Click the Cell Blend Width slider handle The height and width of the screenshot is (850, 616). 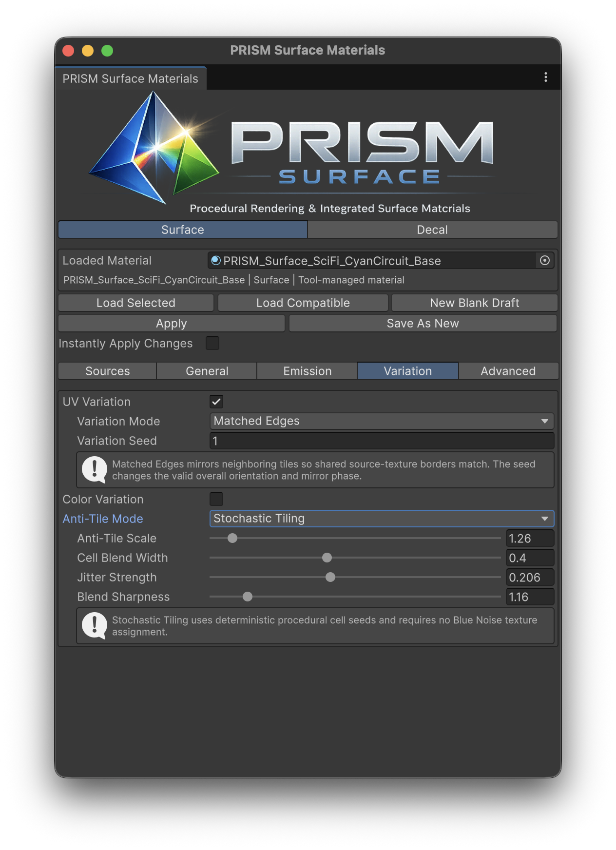[x=327, y=558]
